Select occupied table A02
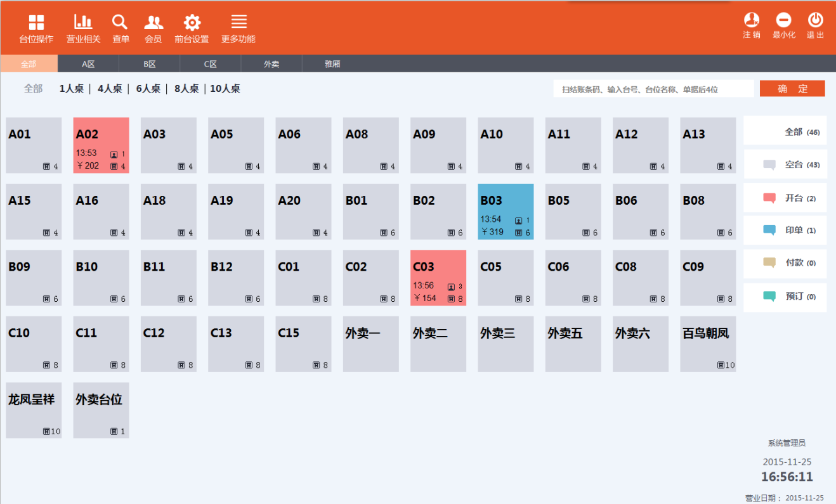836x504 pixels. [x=101, y=145]
